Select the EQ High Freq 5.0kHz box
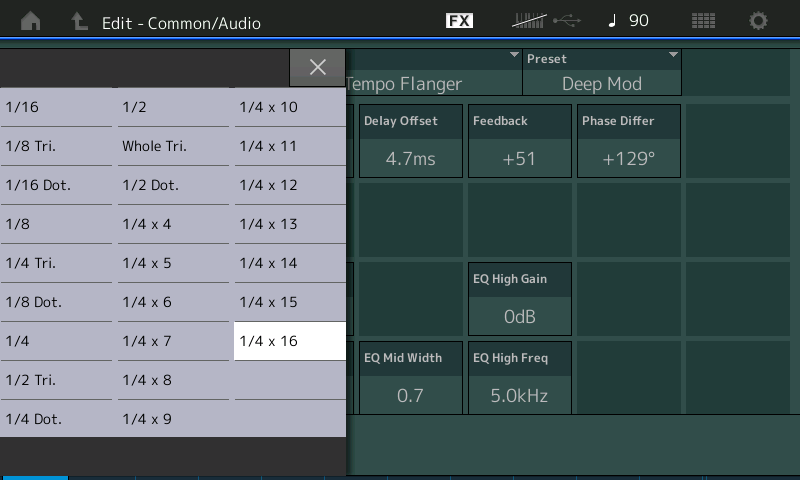The height and width of the screenshot is (480, 800). (520, 378)
